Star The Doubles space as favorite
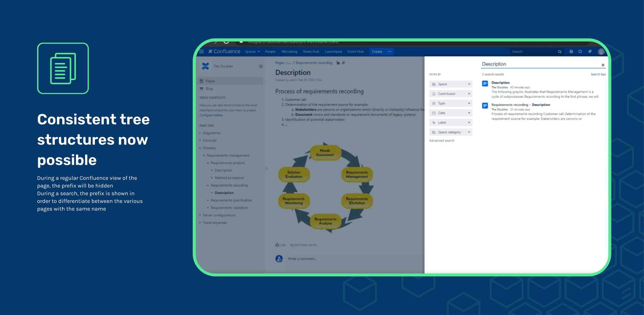 pos(261,66)
